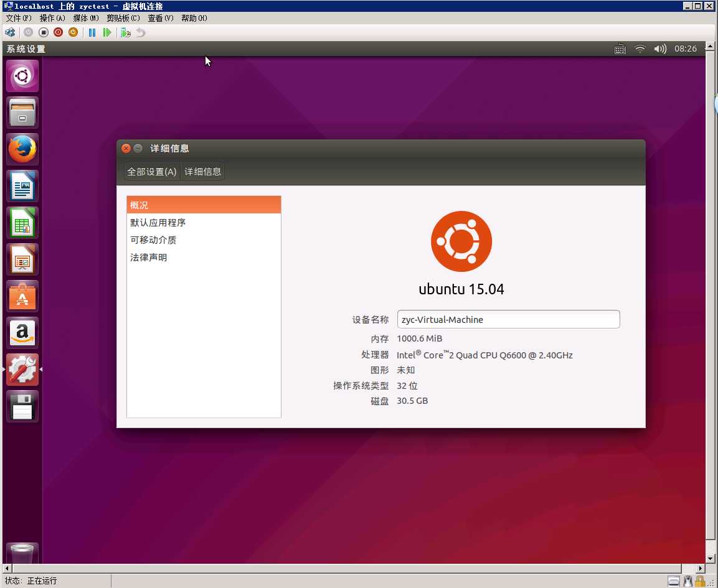718x588 pixels.
Task: Click the 详细信息 breadcrumb button
Action: tap(203, 172)
